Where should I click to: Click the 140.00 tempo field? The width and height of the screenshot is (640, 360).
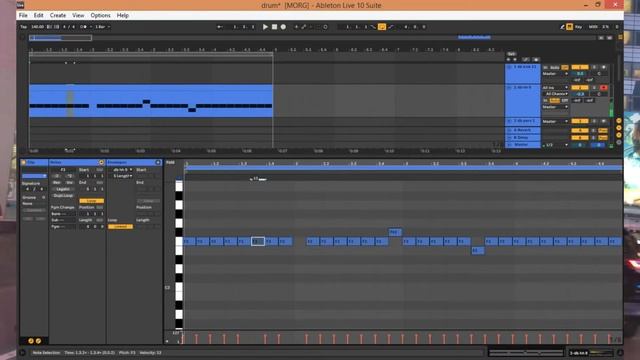pos(38,27)
